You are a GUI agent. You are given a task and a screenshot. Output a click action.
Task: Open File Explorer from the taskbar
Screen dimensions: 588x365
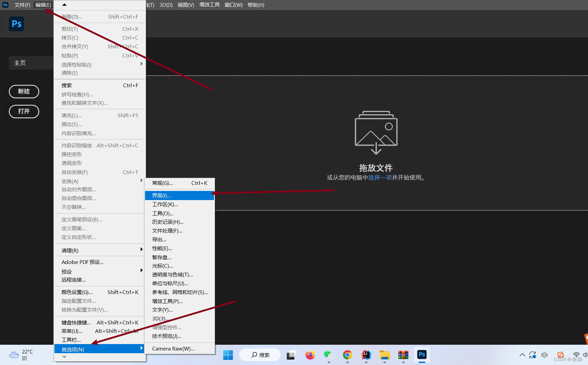(x=385, y=355)
